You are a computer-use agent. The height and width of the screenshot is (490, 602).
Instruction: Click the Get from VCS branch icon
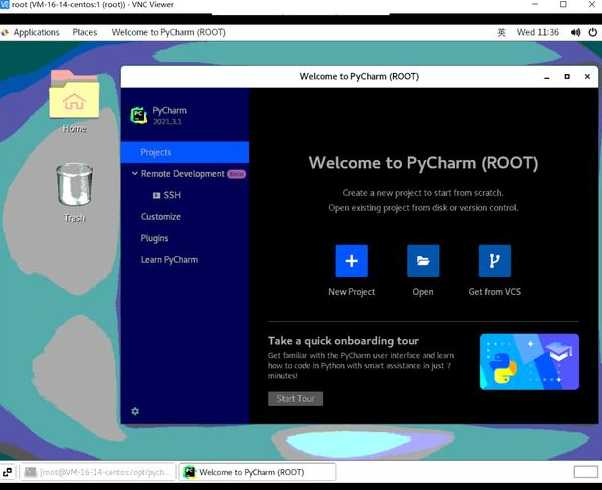point(494,261)
